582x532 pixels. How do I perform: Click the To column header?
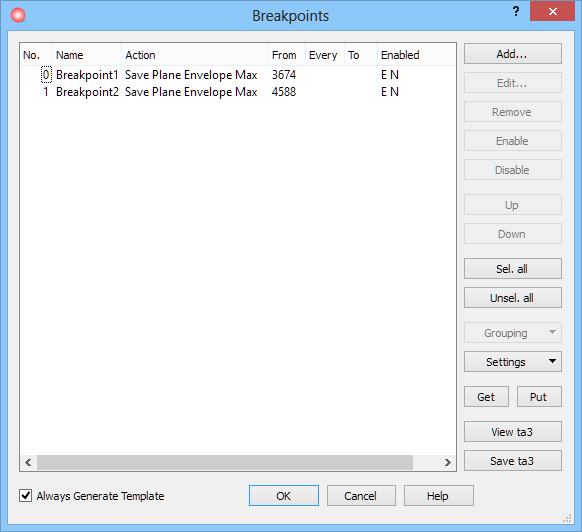coord(361,55)
